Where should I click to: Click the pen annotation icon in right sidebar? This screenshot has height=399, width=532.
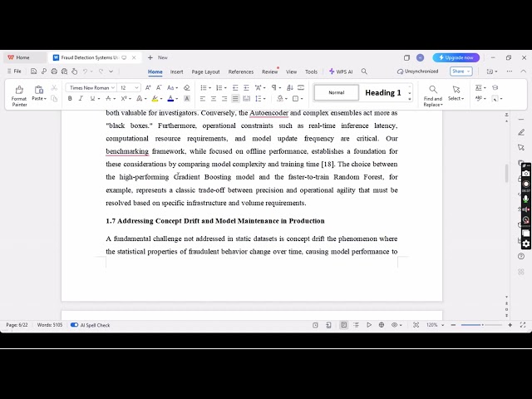pyautogui.click(x=521, y=132)
